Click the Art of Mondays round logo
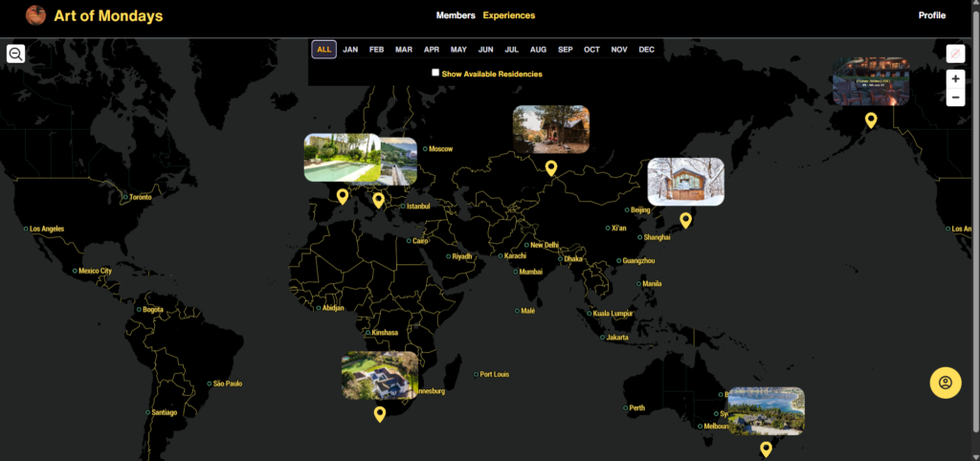The height and width of the screenshot is (461, 980). coord(35,15)
